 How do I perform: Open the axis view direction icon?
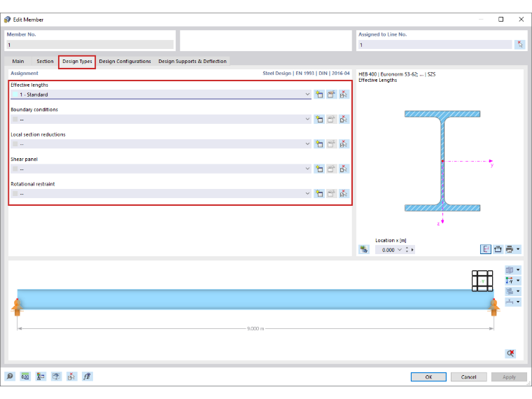point(510,281)
